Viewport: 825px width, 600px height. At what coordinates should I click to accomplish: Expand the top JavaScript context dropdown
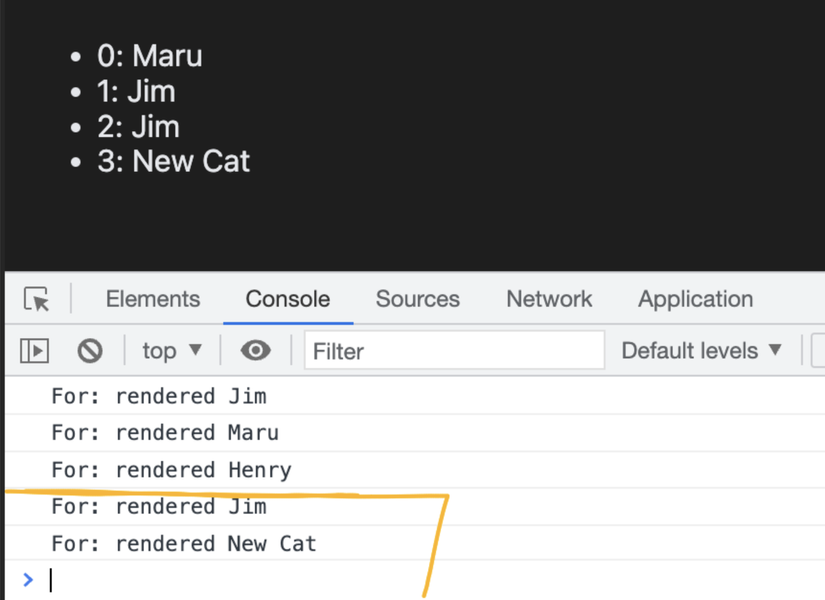172,351
